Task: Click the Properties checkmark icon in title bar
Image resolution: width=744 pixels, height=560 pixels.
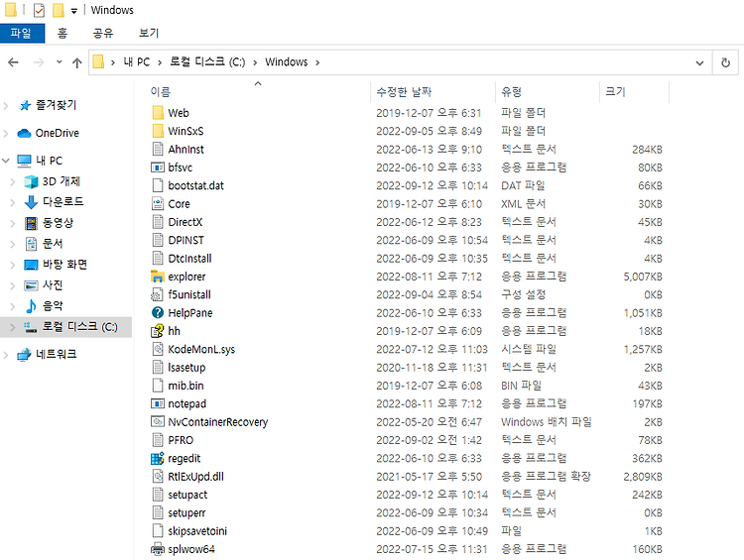Action: pyautogui.click(x=40, y=10)
